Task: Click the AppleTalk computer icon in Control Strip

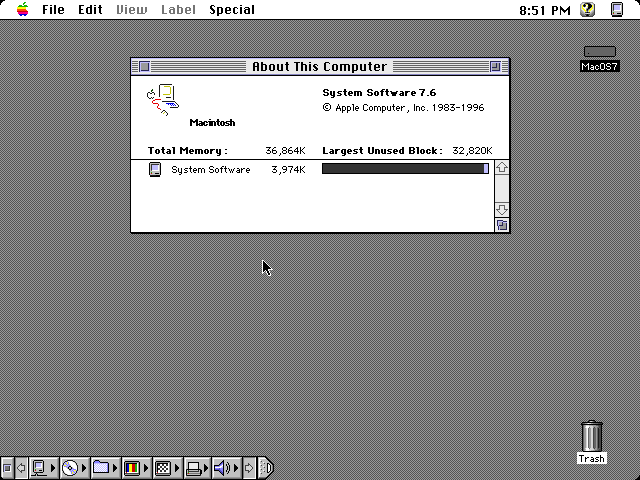Action: click(39, 468)
